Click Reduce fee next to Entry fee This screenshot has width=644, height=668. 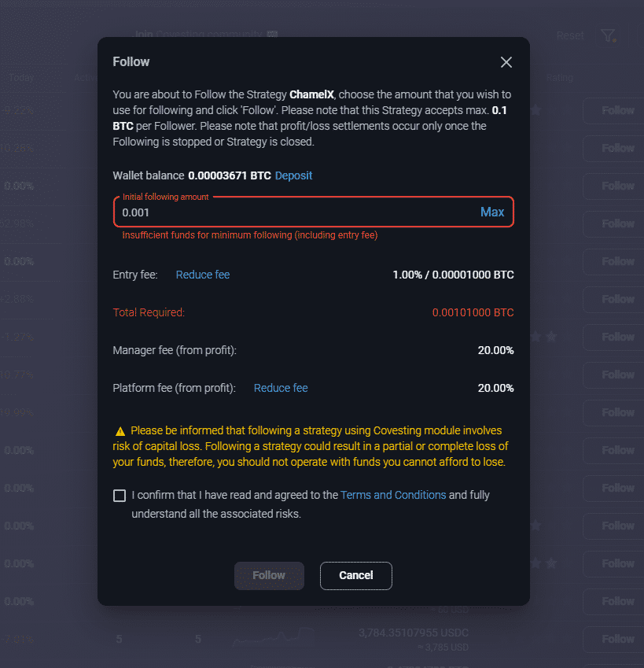pyautogui.click(x=203, y=275)
